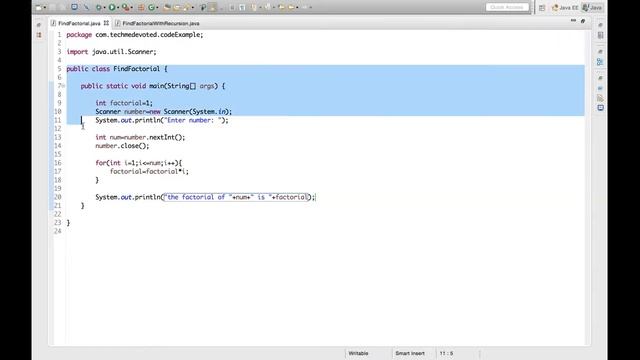
Task: Expand the Debug launch dropdown arrow
Action: pos(104,7)
